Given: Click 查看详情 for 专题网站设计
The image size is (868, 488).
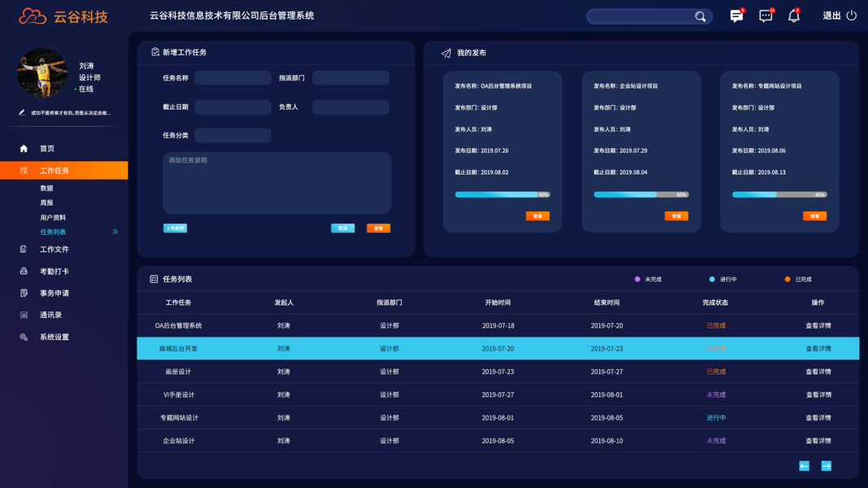Looking at the screenshot, I should pyautogui.click(x=818, y=418).
